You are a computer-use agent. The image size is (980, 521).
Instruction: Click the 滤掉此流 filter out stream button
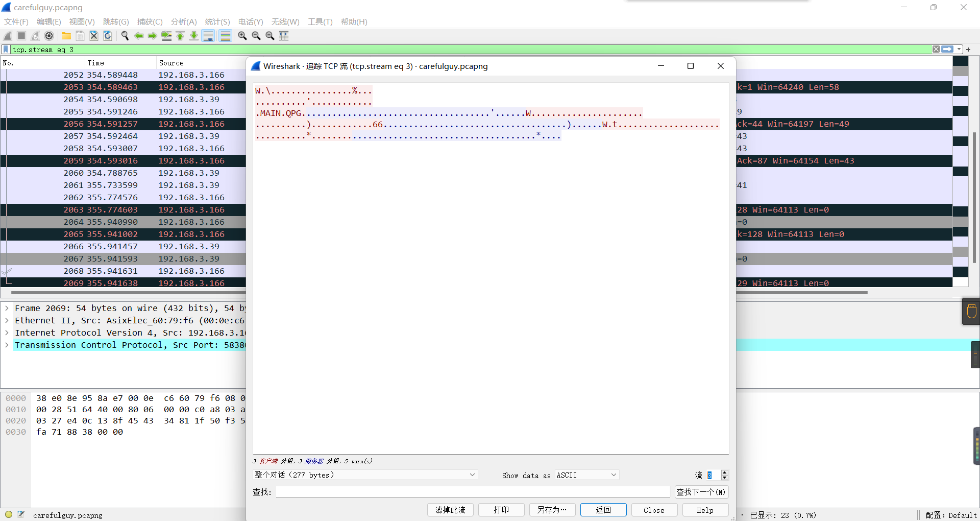(450, 510)
